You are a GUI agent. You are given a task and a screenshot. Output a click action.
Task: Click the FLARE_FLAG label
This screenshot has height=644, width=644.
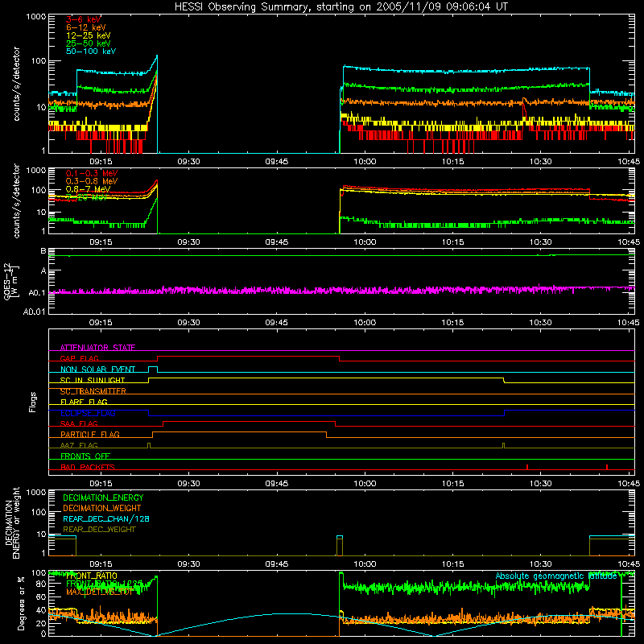click(84, 402)
